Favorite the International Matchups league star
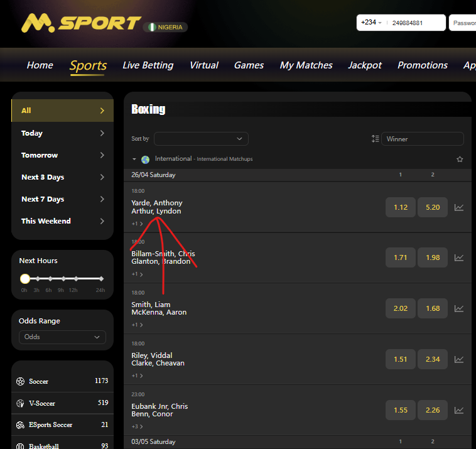The height and width of the screenshot is (449, 476). point(460,160)
